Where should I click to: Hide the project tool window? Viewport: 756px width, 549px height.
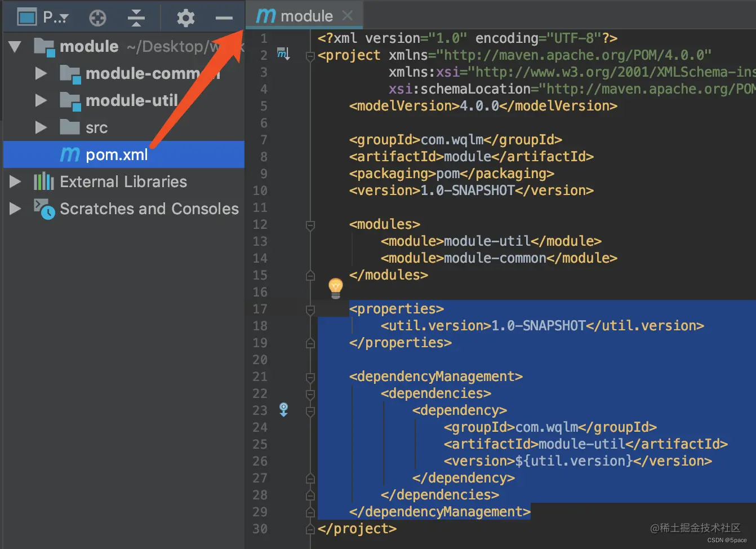(x=224, y=18)
